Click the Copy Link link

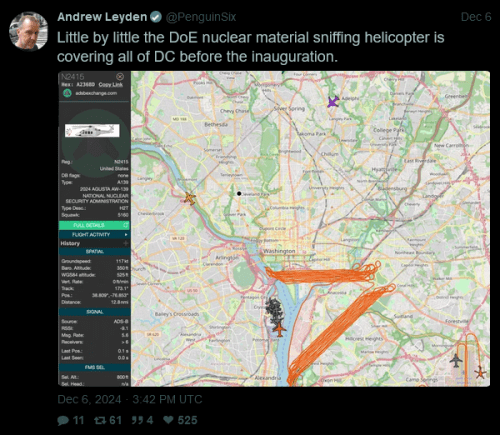111,85
